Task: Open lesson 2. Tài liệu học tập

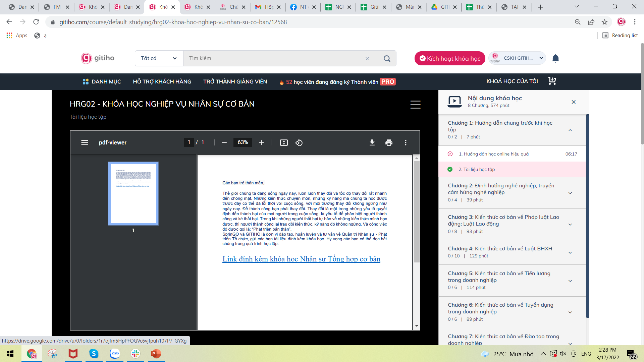Action: click(x=512, y=169)
